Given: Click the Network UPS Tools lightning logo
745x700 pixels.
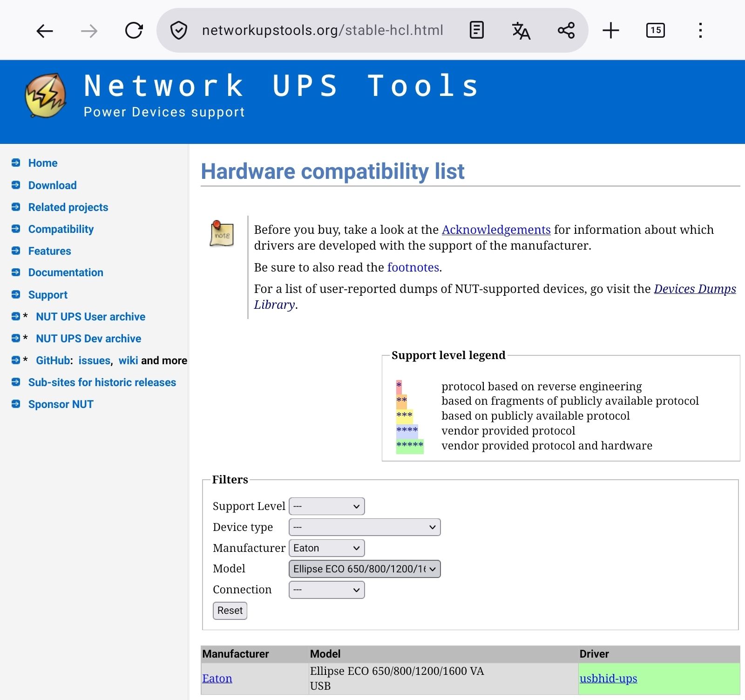Looking at the screenshot, I should coord(45,95).
